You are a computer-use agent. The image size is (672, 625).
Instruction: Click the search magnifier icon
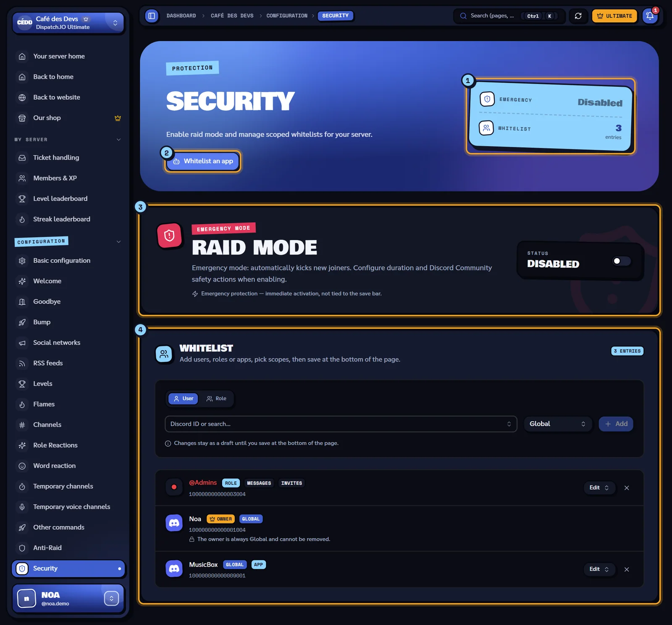click(463, 16)
